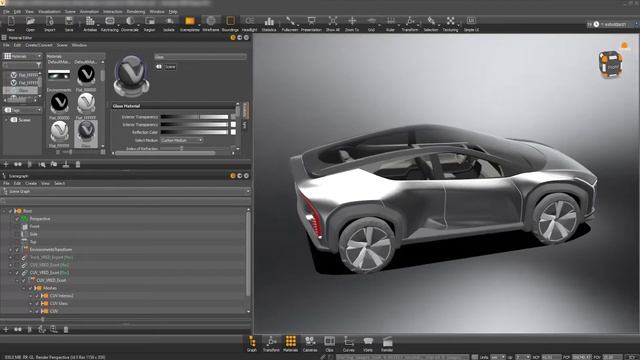Viewport: 640px width, 360px height.
Task: Toggle visibility checkbox of CUV Interior2 node
Action: click(x=37, y=296)
